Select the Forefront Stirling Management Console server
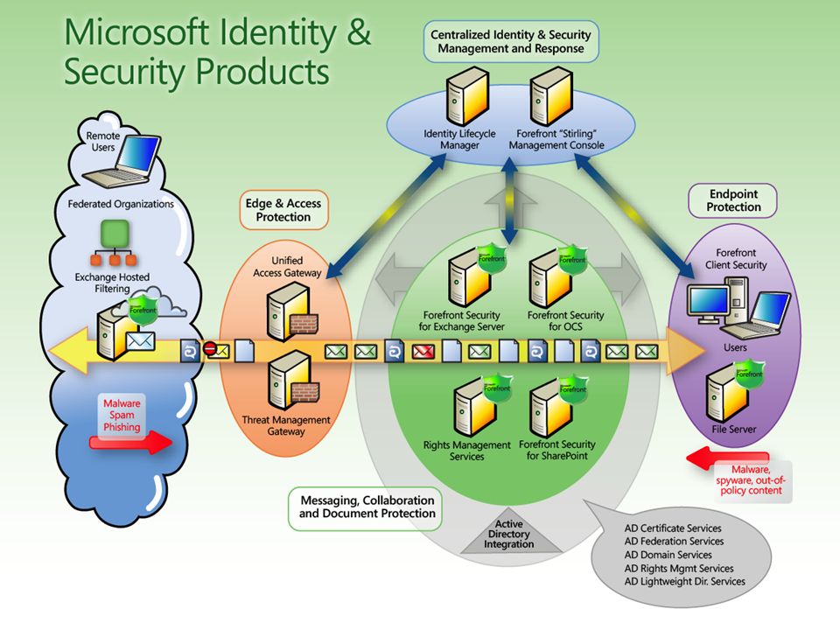 coord(551,96)
